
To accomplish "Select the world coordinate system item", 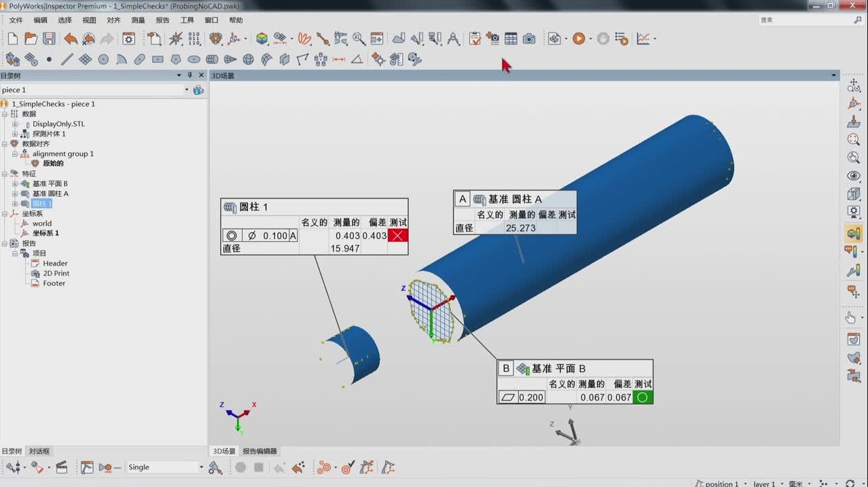I will coord(42,223).
